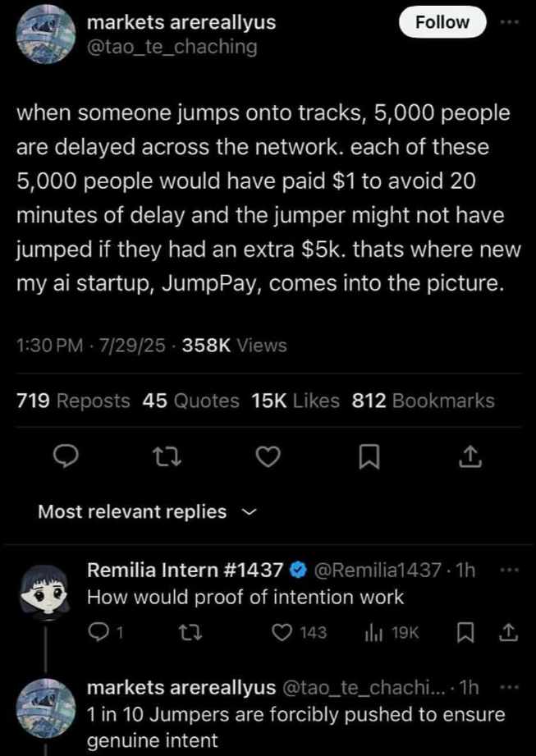Open the @tao_te_chaching handle in header

coord(172,47)
